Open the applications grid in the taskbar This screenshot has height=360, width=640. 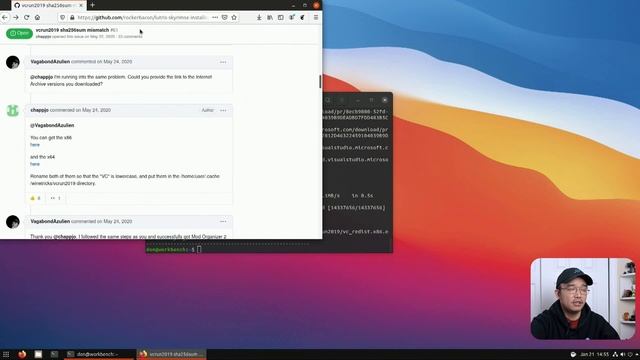pyautogui.click(x=6, y=354)
